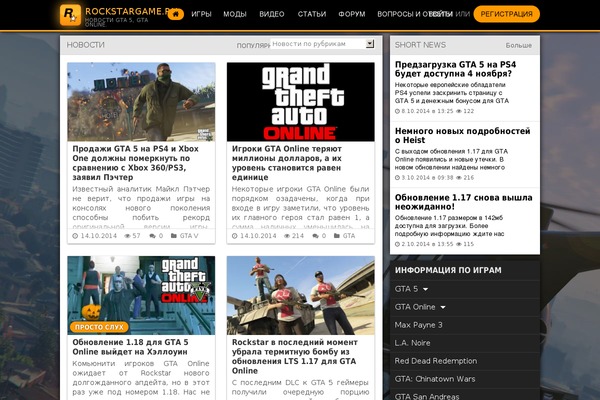Click the comments icon on GTA Online millions article
The height and width of the screenshot is (400, 600).
pos(315,236)
